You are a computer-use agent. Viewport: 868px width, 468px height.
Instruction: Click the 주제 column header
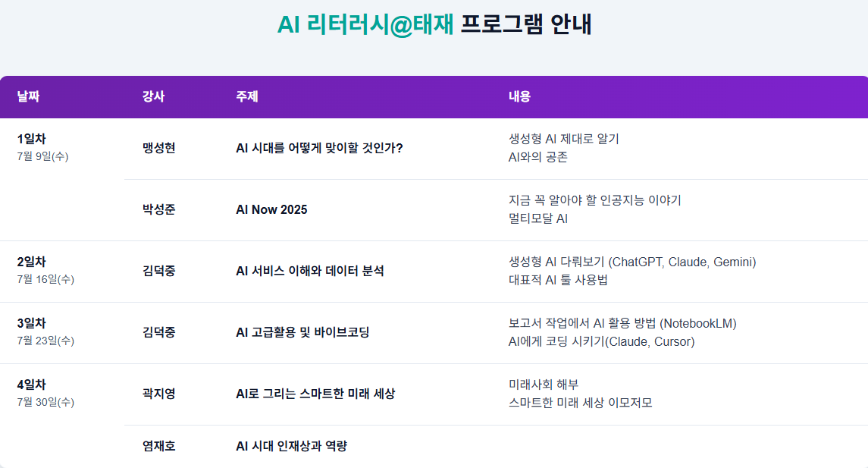click(247, 96)
